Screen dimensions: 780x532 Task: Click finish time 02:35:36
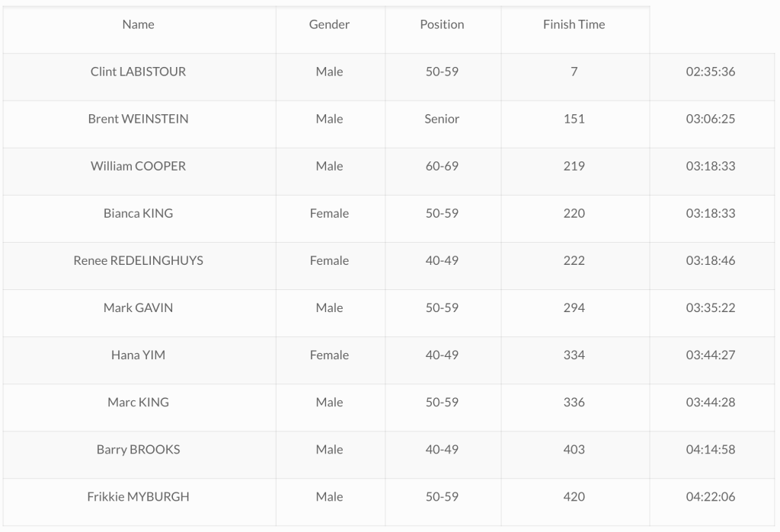pos(710,72)
